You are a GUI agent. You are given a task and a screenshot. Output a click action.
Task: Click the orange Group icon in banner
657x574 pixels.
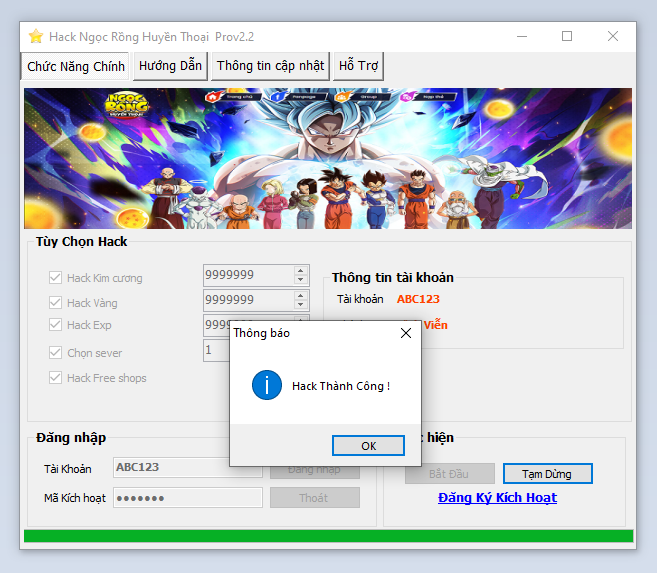click(x=343, y=97)
